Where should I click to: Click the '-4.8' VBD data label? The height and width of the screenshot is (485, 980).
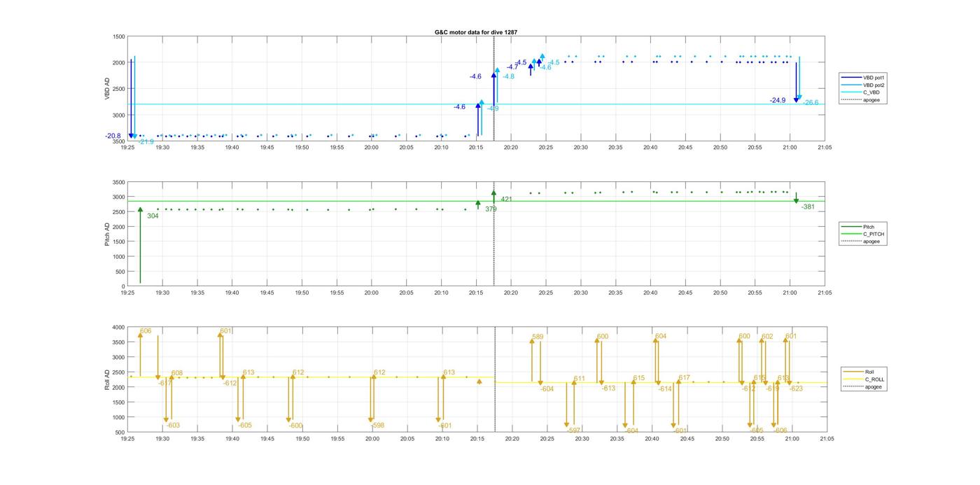pos(508,76)
